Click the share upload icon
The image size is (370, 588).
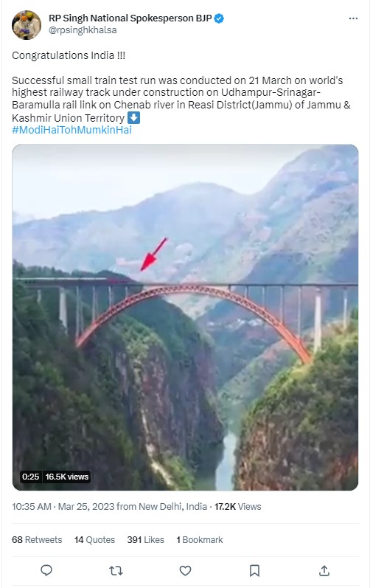pos(324,570)
